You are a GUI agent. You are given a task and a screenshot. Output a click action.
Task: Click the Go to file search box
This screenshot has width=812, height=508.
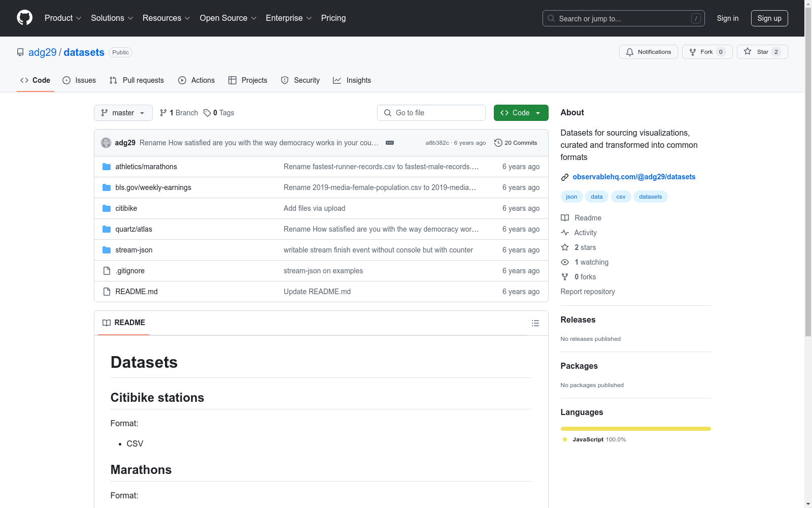[x=431, y=113]
